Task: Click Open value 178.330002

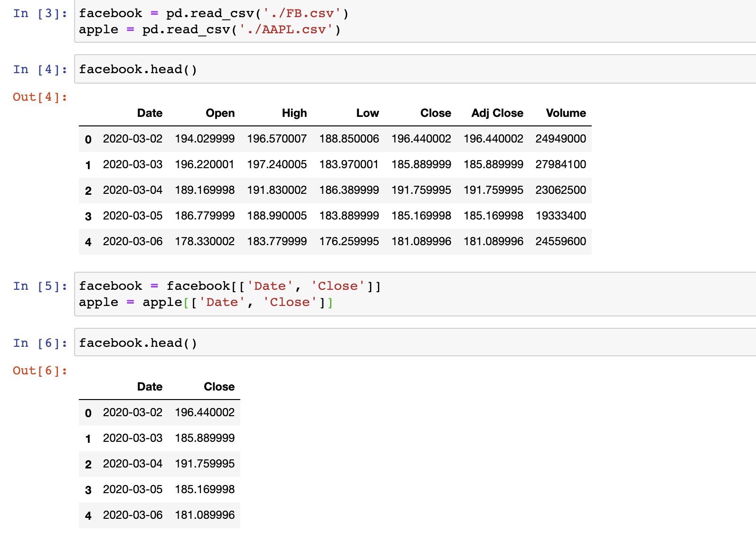Action: pyautogui.click(x=205, y=241)
